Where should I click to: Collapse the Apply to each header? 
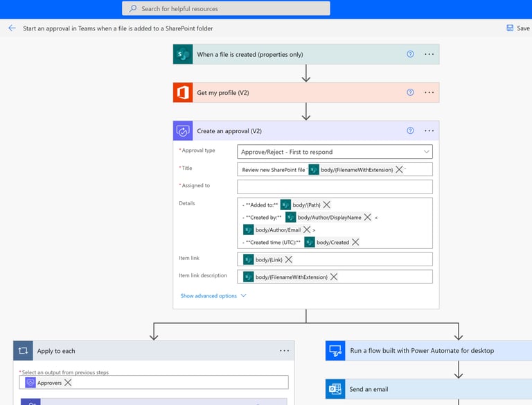point(154,351)
